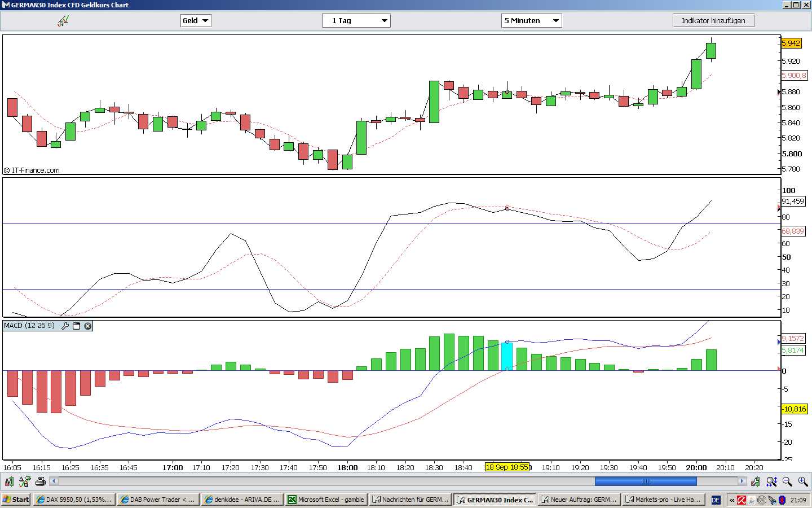Click the 9,1572 MACD value label
This screenshot has height=508, width=812.
coord(793,339)
